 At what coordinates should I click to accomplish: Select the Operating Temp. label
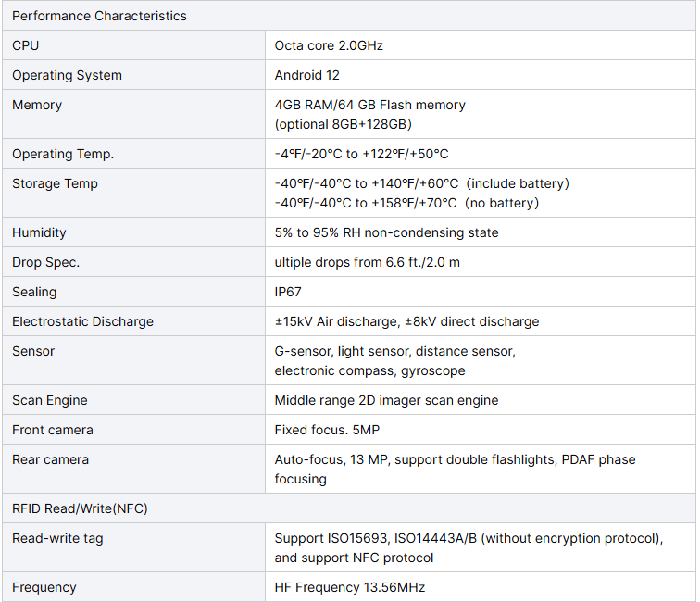[x=63, y=154]
